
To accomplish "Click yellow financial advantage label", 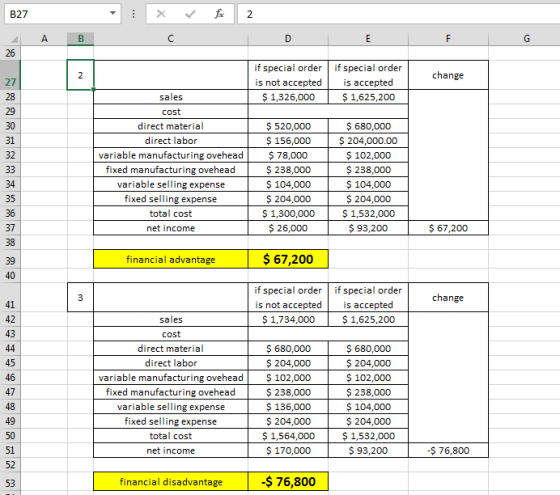I will (x=171, y=259).
